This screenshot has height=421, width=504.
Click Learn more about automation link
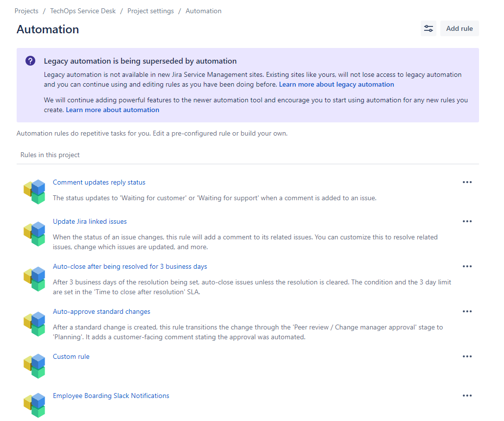[x=112, y=110]
